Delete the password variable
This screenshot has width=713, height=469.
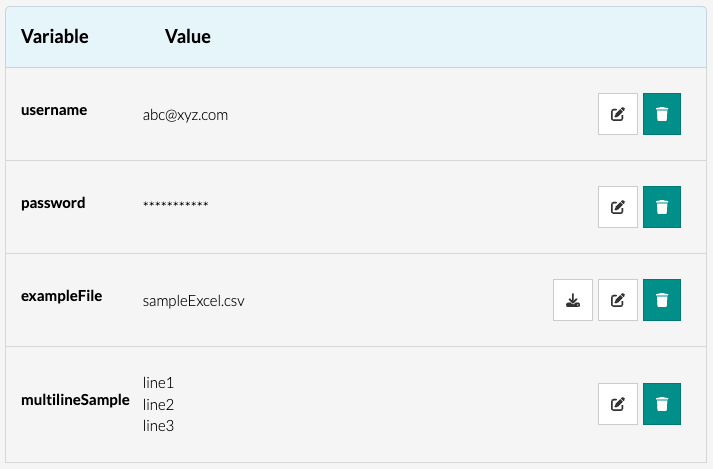coord(661,207)
